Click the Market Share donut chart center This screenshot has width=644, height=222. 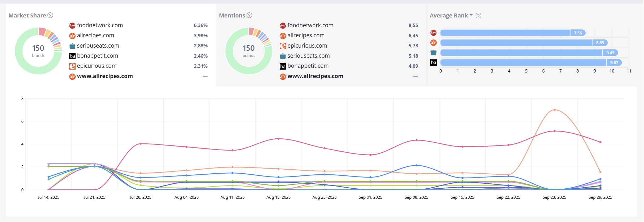(38, 51)
